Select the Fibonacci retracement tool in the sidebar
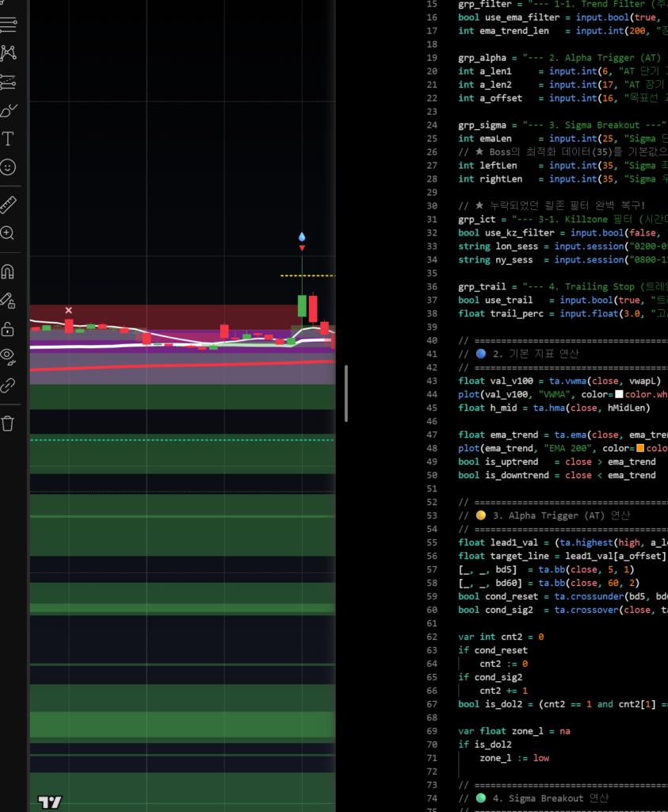 point(8,25)
